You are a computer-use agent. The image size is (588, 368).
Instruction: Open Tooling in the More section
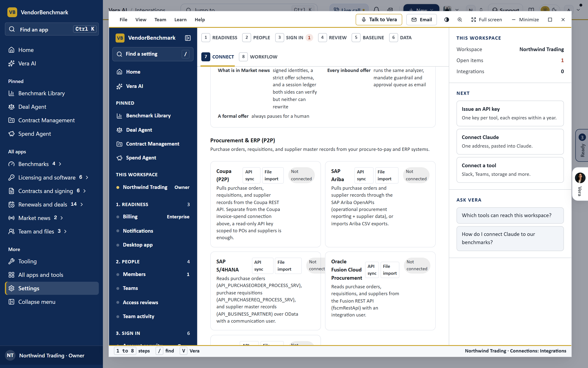tap(51, 261)
